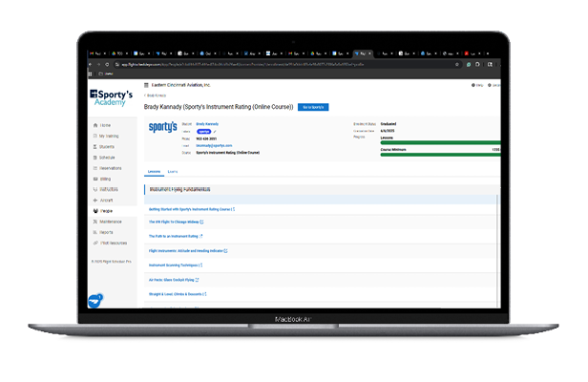The width and height of the screenshot is (588, 382).
Task: Open Getting Started with Sporty's Instrument Rating Course
Action: 190,208
